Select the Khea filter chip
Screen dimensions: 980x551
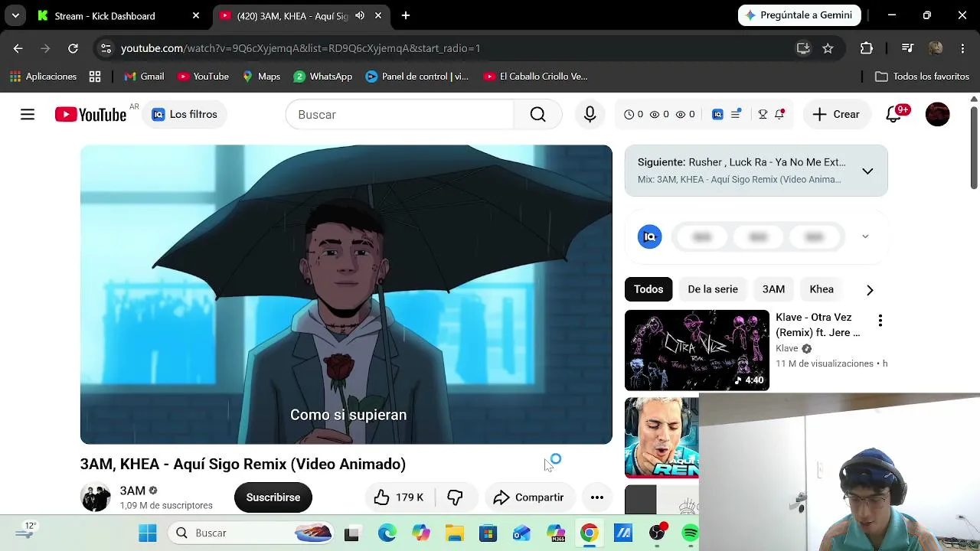point(822,289)
